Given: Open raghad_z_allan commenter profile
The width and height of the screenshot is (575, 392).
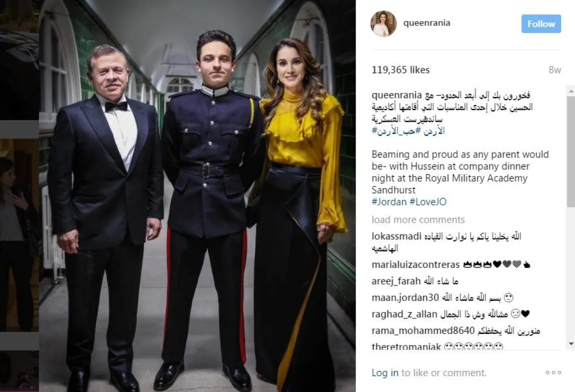Looking at the screenshot, I should tap(404, 314).
